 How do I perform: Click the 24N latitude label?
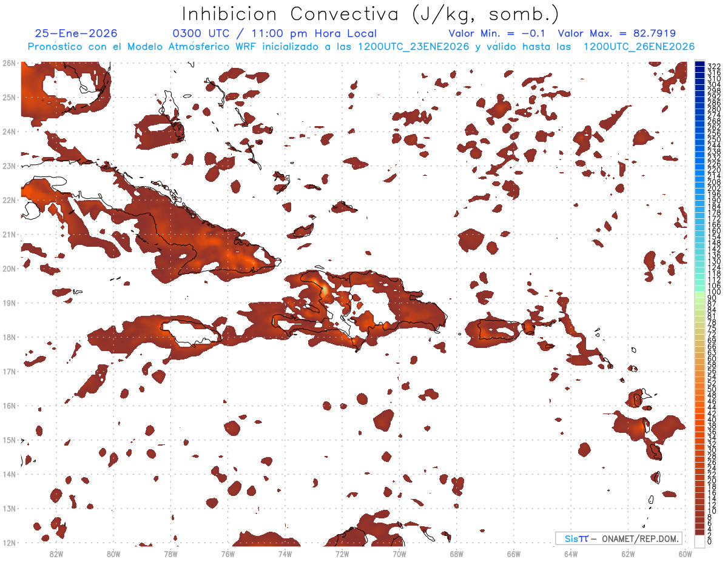coord(9,132)
